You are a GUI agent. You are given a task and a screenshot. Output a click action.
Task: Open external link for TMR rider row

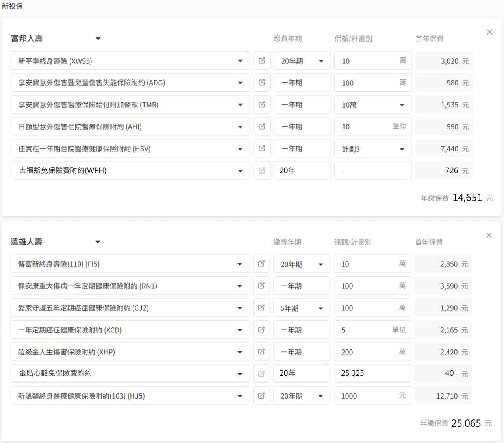pos(262,105)
